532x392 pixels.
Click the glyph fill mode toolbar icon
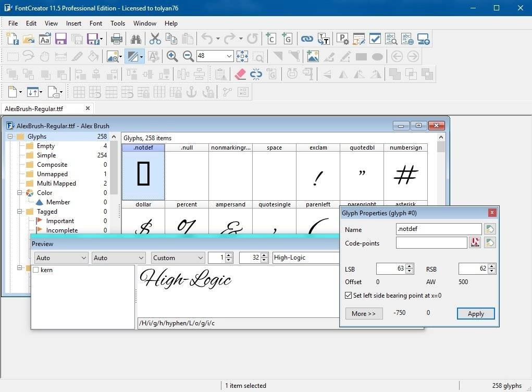(133, 56)
